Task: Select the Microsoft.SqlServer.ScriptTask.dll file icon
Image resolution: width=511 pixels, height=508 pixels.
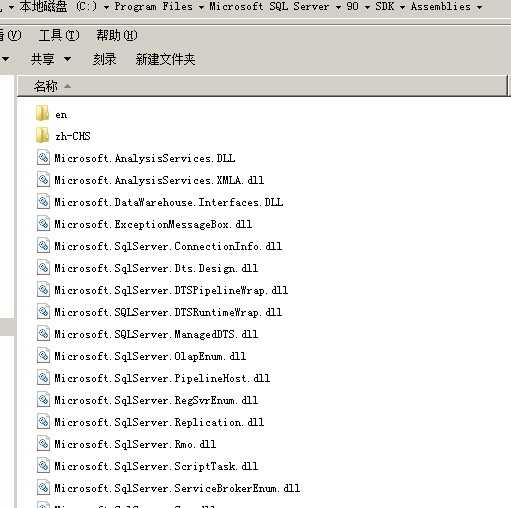Action: click(43, 466)
